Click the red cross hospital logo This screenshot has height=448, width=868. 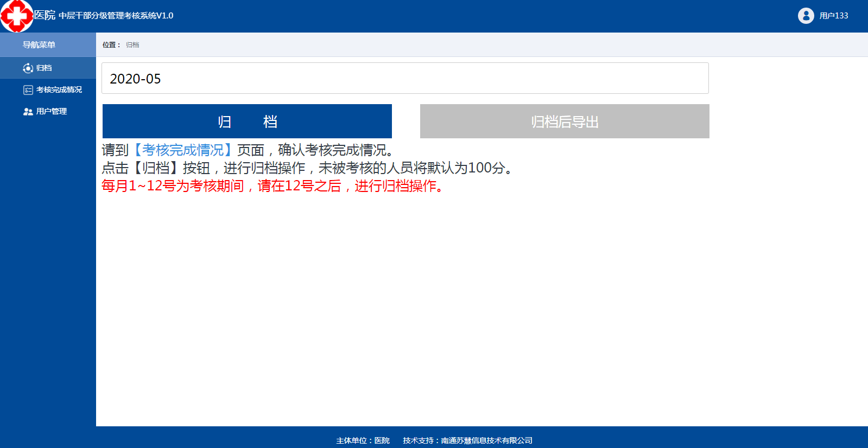16,16
